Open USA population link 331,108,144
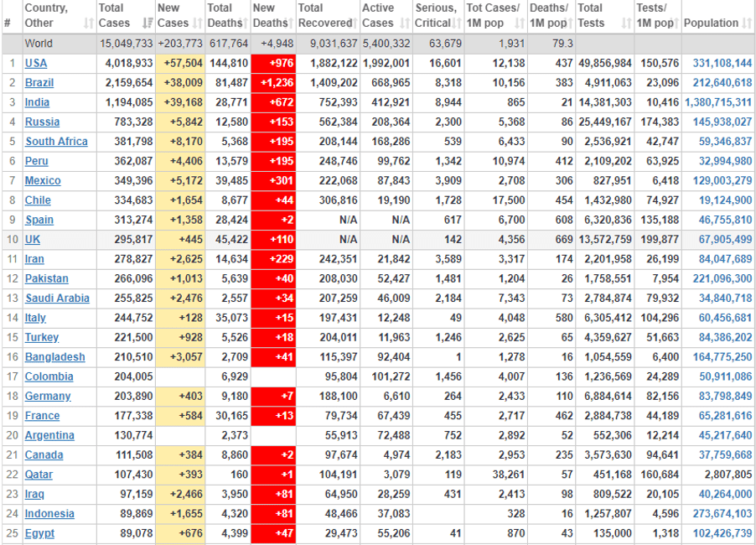This screenshot has height=545, width=756. pyautogui.click(x=722, y=63)
